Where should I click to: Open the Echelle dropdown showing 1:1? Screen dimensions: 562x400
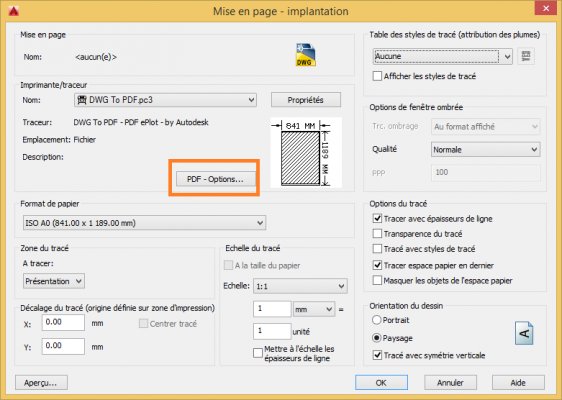[300, 286]
